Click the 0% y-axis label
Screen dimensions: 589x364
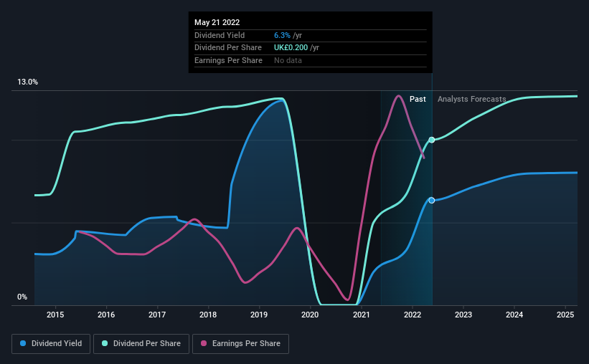click(22, 297)
